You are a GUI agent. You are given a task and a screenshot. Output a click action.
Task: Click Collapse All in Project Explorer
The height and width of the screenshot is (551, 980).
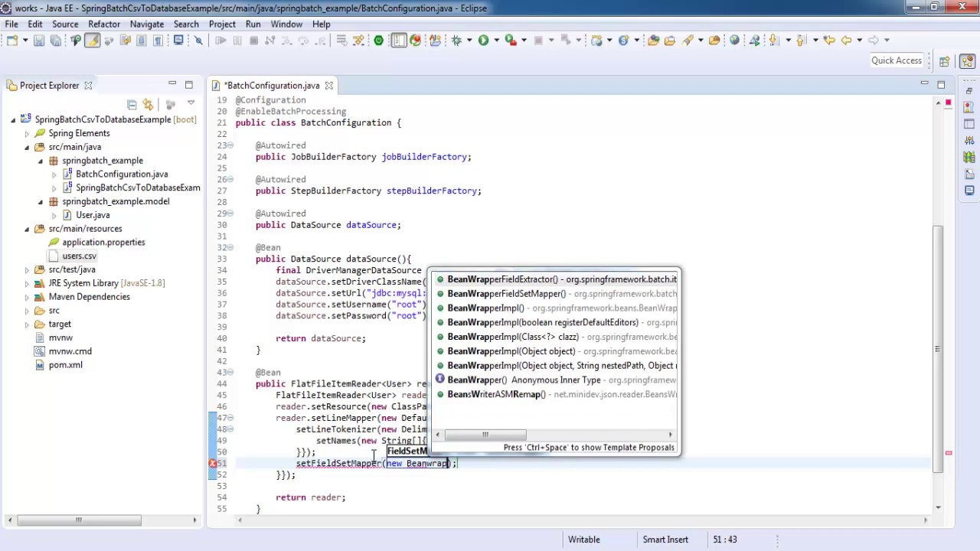pos(132,104)
